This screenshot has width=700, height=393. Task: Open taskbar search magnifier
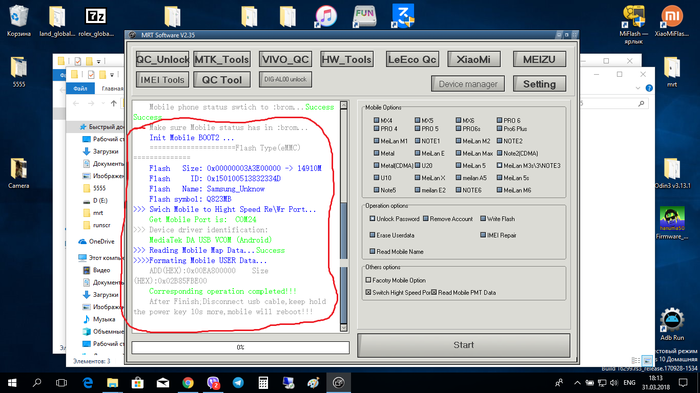(37, 383)
